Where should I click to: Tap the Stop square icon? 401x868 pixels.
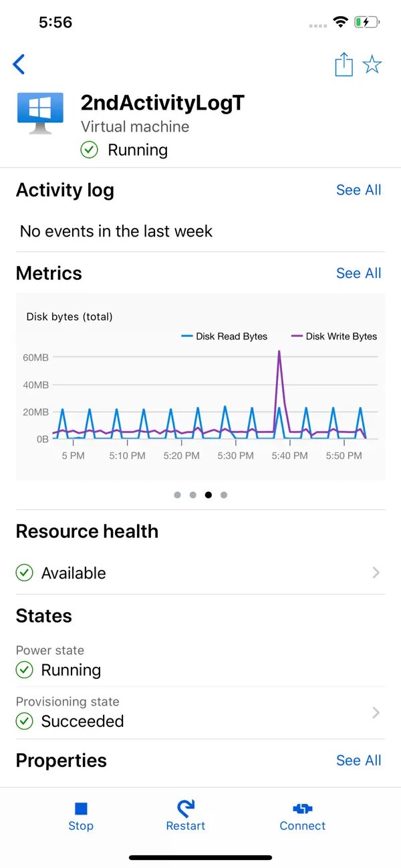point(81,809)
